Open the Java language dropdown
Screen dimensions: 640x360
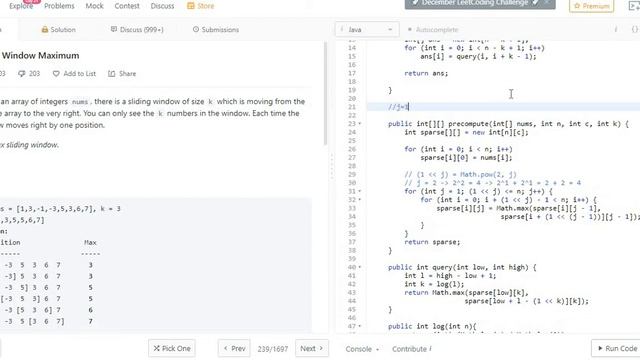click(x=367, y=29)
